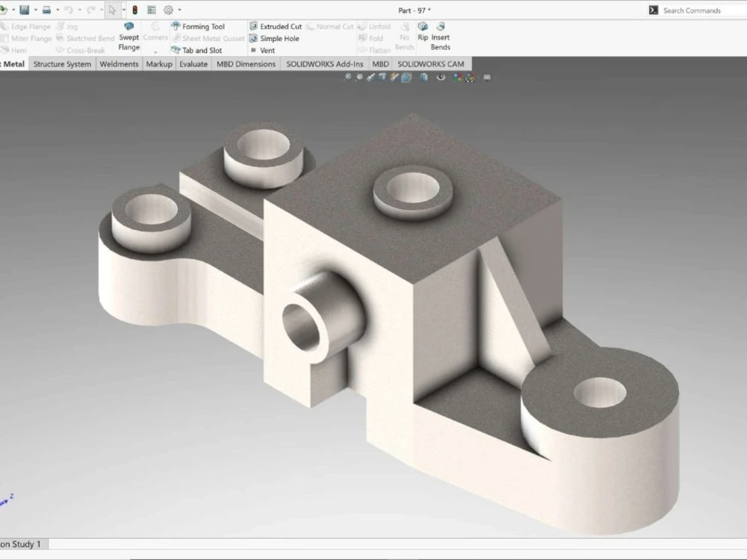Click the Sketched Bend tool
747x560 pixels.
(85, 38)
